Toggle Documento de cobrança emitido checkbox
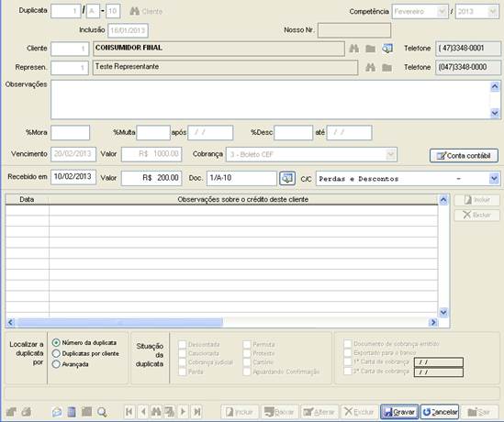This screenshot has width=504, height=422. click(347, 344)
